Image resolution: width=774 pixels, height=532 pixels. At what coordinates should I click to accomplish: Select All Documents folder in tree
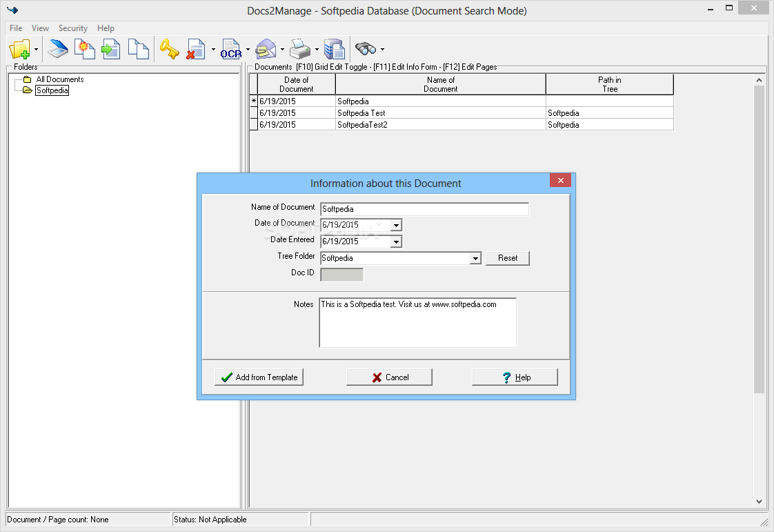60,79
